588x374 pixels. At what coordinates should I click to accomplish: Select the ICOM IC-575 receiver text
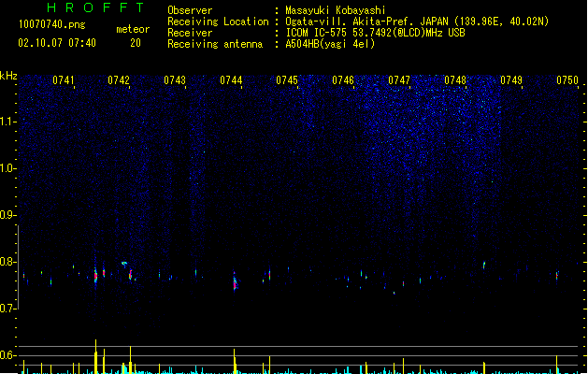[375, 33]
